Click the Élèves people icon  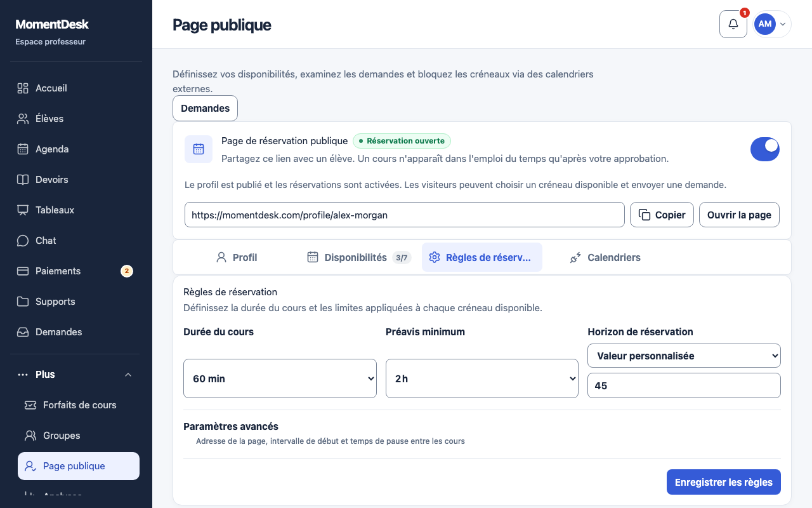(23, 119)
